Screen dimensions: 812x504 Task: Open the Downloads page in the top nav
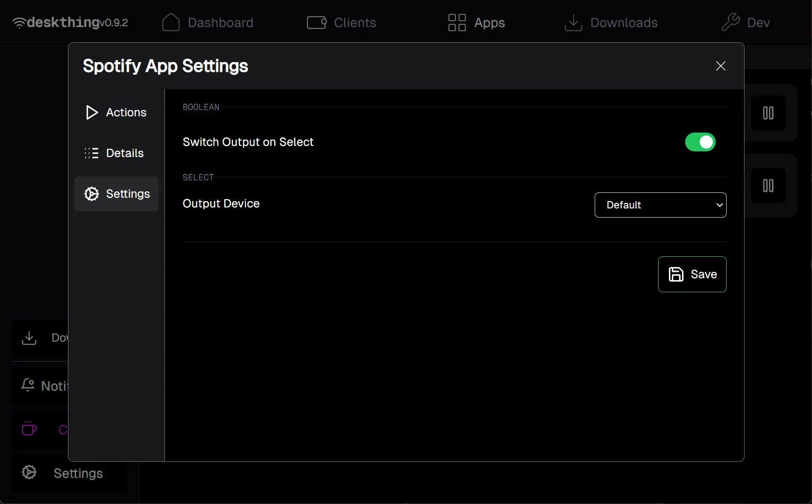(611, 23)
